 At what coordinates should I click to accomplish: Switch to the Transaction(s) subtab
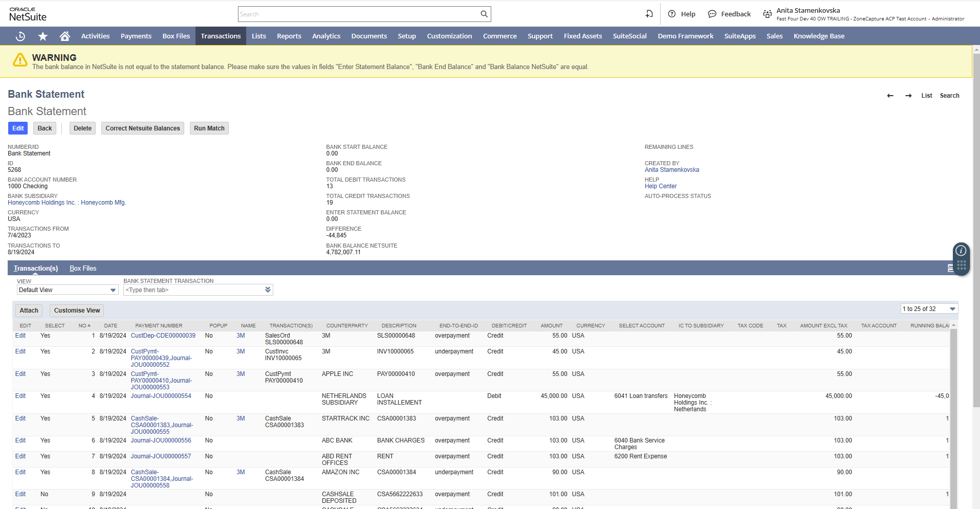tap(36, 268)
